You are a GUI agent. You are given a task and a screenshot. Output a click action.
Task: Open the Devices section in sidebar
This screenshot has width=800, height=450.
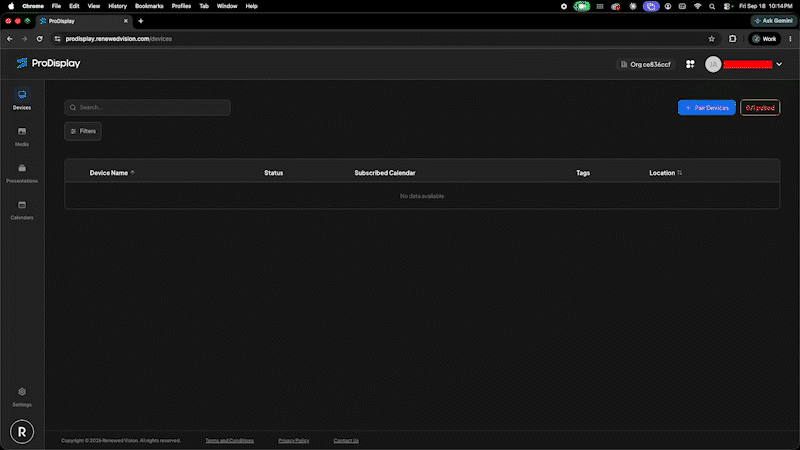(x=22, y=99)
